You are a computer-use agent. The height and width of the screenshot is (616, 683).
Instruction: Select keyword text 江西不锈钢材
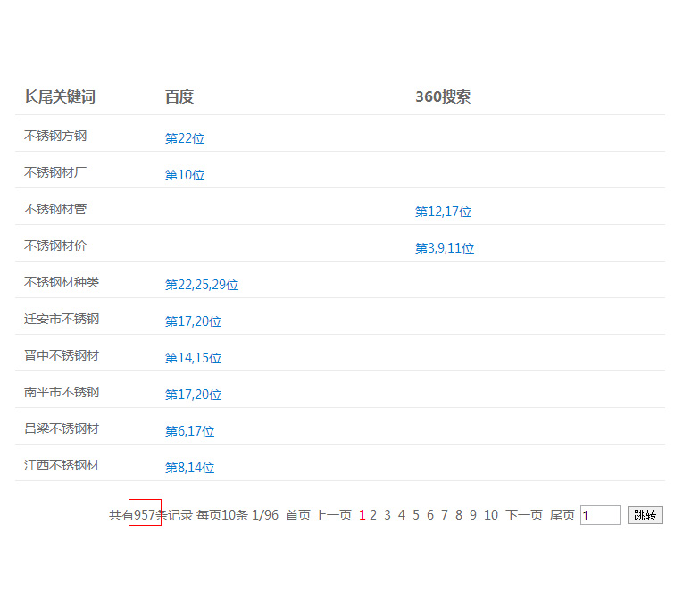tap(62, 465)
